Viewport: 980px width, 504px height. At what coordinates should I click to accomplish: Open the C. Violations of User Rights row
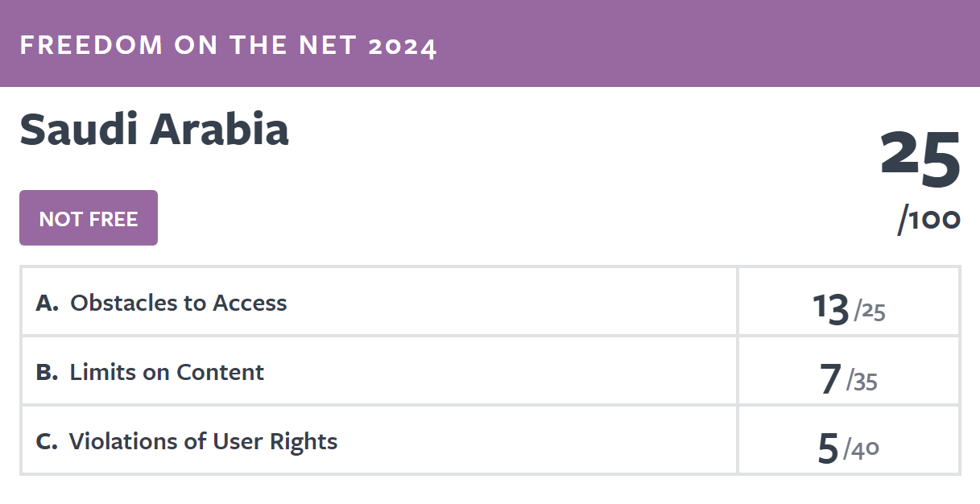[x=490, y=440]
